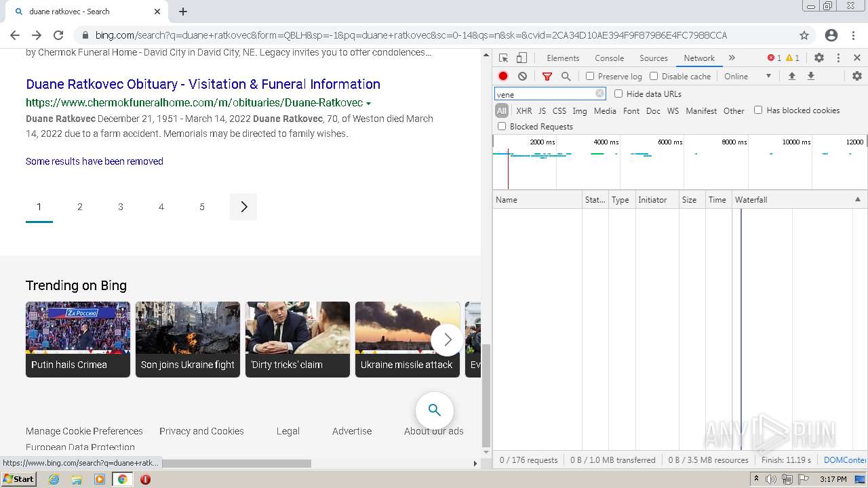Viewport: 868px width, 488px height.
Task: Filter requests by Media
Action: coord(605,110)
